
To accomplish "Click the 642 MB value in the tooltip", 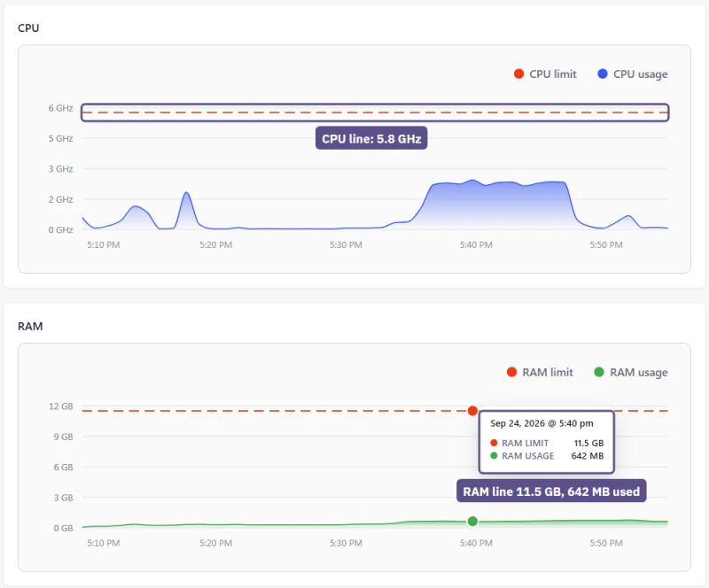I will pos(588,456).
